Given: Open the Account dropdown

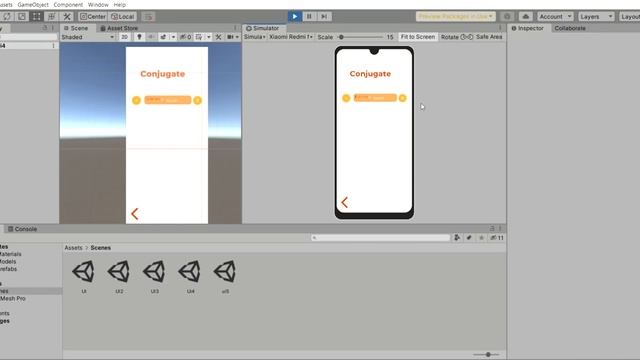Looking at the screenshot, I should point(555,16).
